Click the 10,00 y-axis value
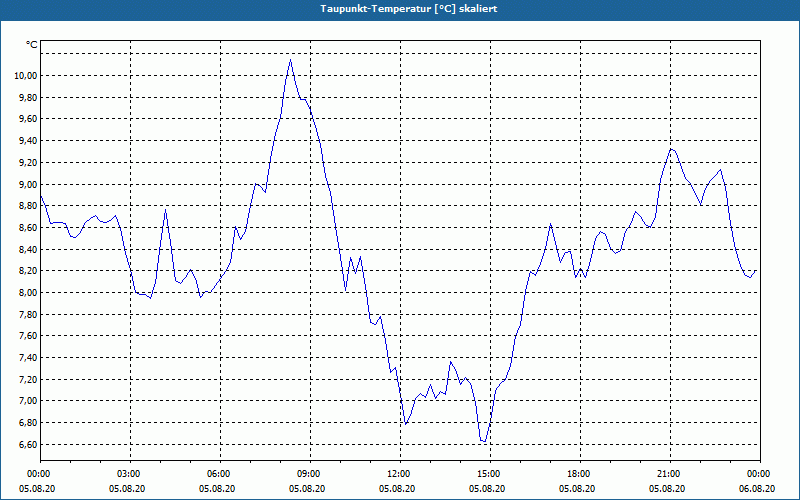Screen dimensions: 800x500 (x=26, y=76)
